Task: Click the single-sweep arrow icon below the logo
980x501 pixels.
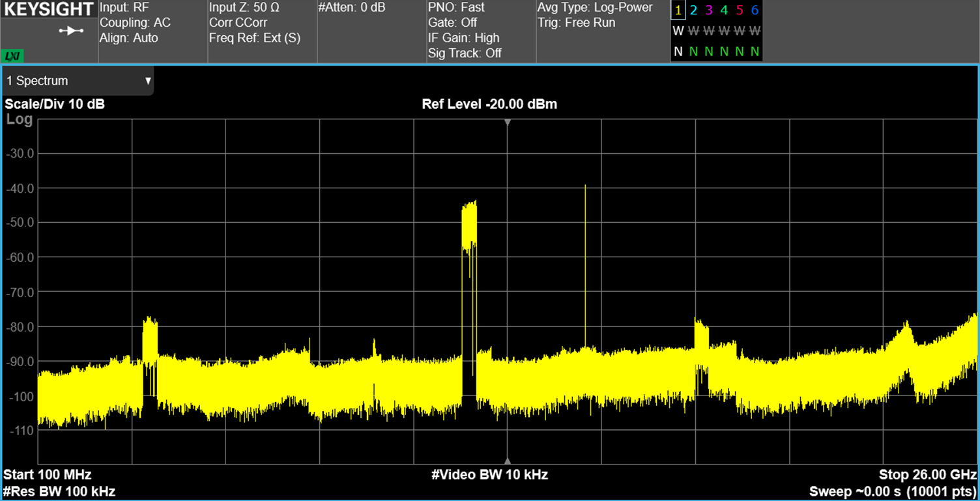Action: (71, 31)
